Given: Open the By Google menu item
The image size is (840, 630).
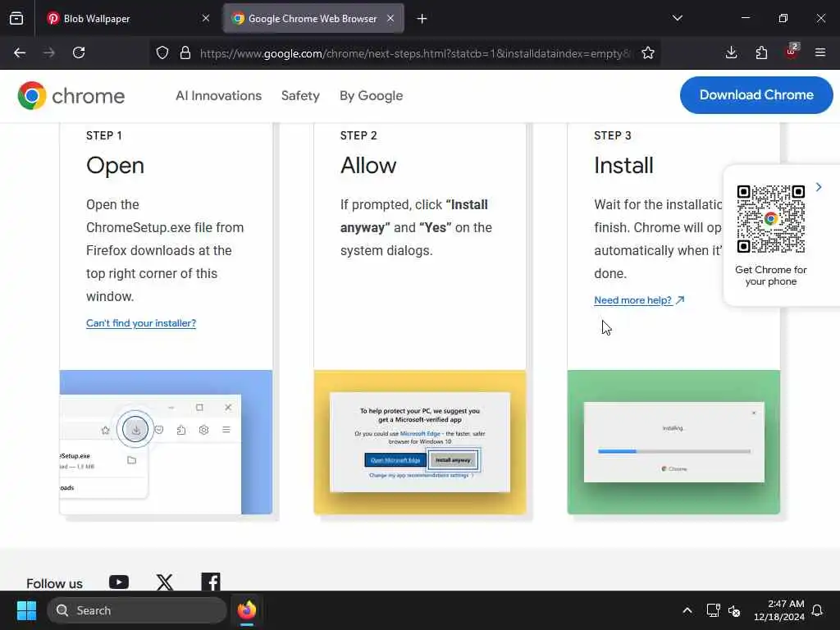Looking at the screenshot, I should point(372,96).
